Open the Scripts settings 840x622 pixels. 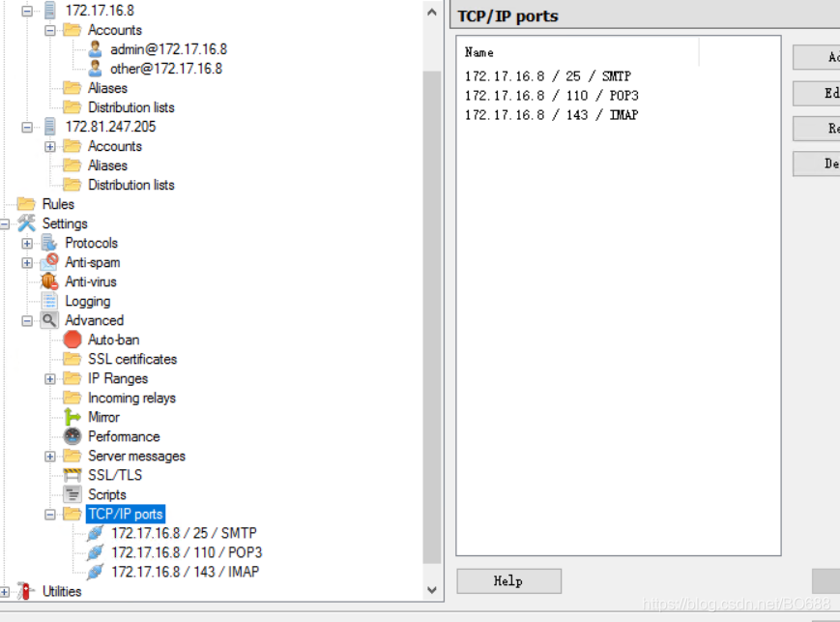click(106, 494)
